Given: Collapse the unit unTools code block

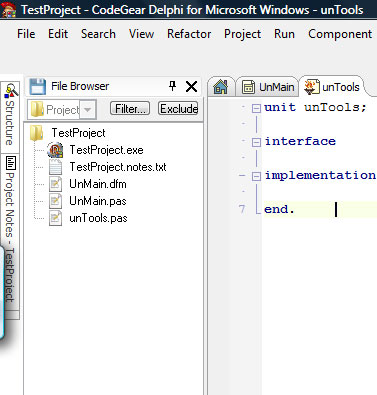Looking at the screenshot, I should tap(256, 108).
